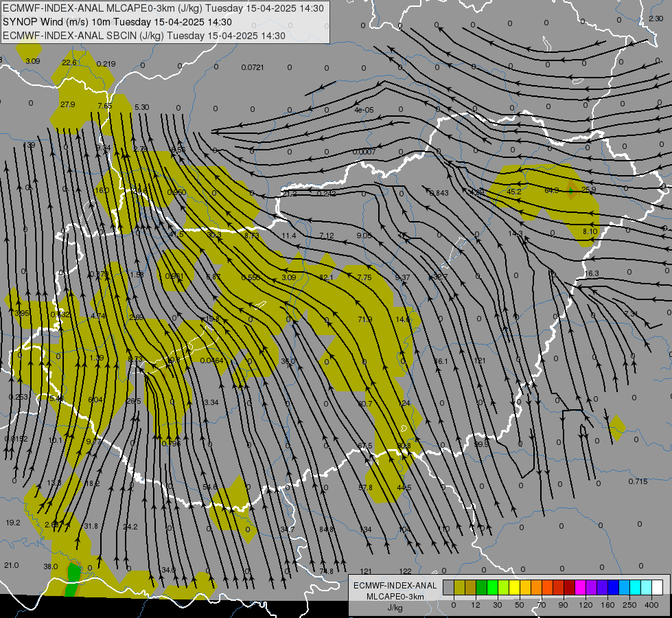Click the map value 19.2

[13, 523]
